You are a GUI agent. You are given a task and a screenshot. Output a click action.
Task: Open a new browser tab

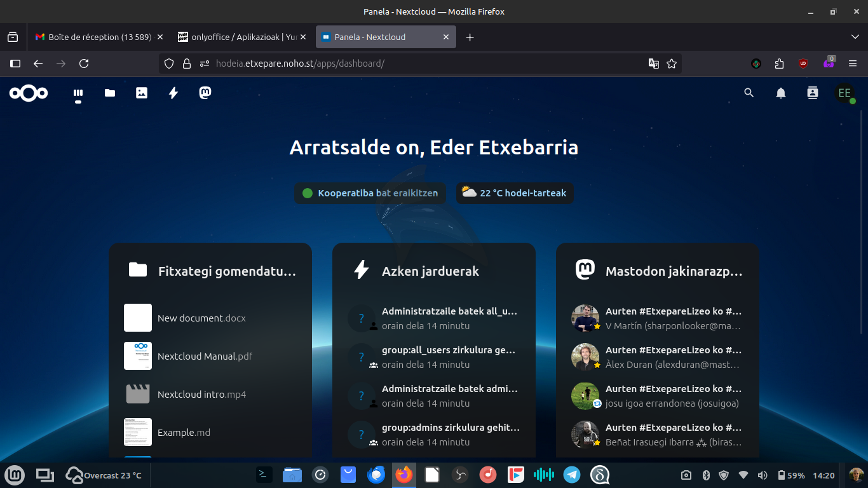470,37
